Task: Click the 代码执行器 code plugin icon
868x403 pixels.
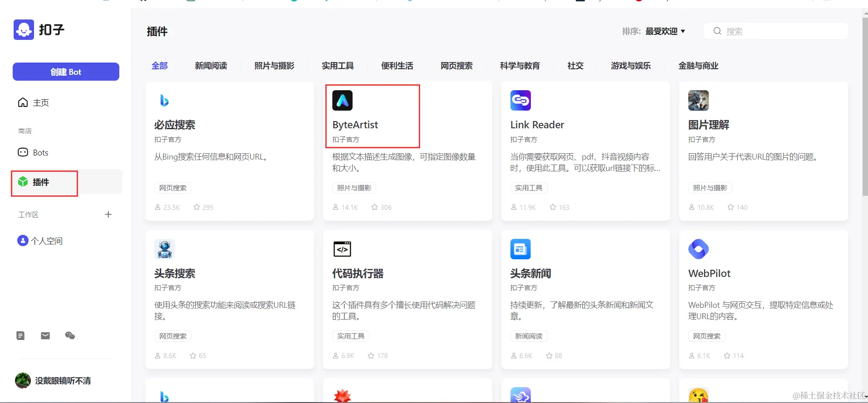Action: (343, 249)
